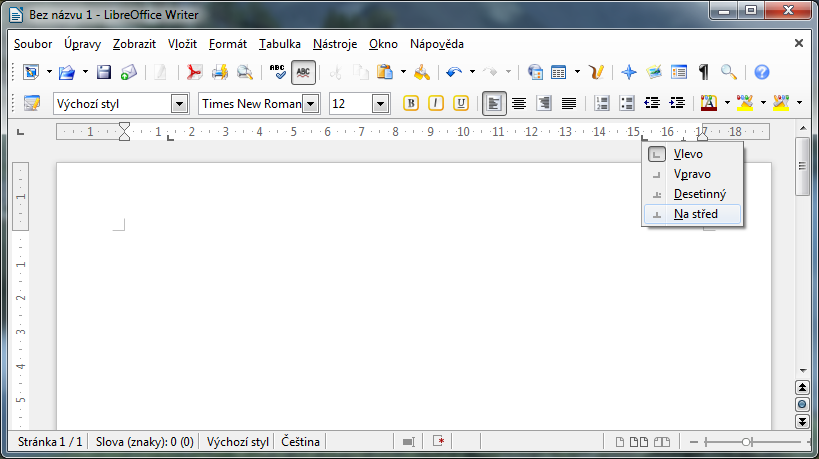Click the Paste clipboard icon
Image resolution: width=819 pixels, height=459 pixels.
[x=385, y=72]
